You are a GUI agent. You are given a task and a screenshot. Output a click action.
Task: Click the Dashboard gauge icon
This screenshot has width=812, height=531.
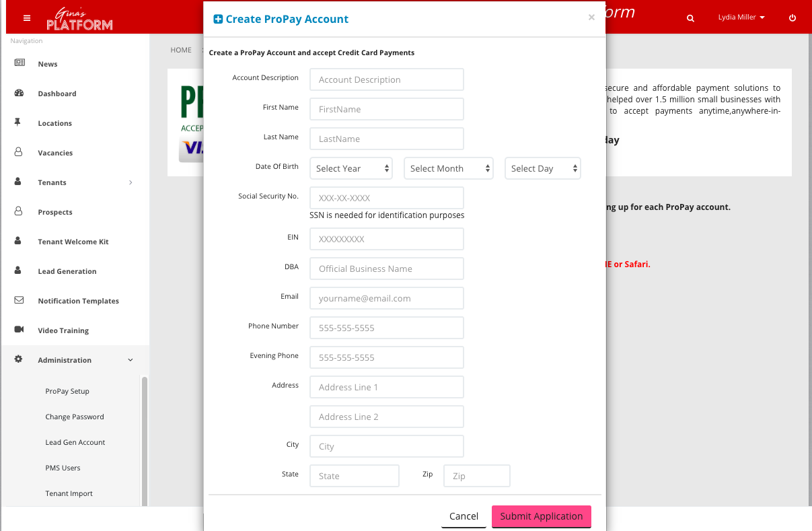(19, 93)
